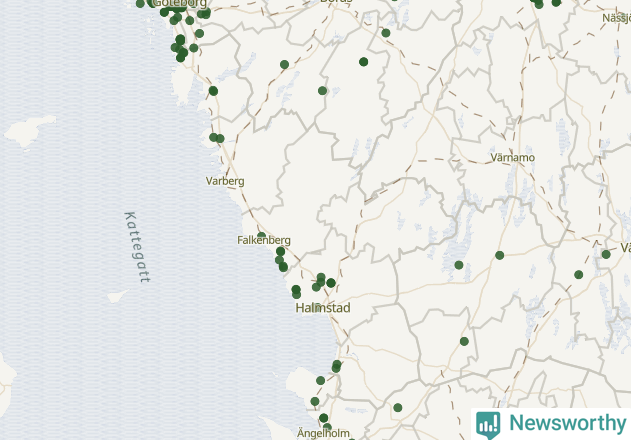Click the small islet southwest of Falkenberg
The image size is (631, 440).
(118, 296)
